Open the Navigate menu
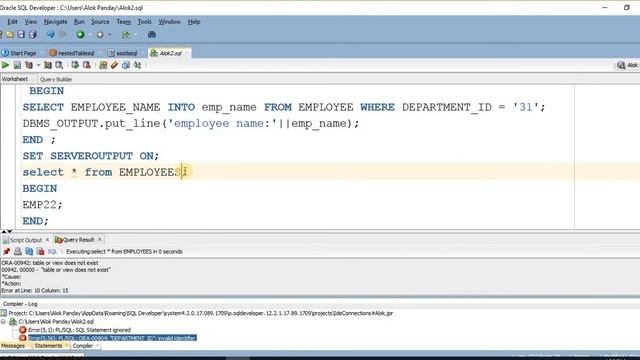The height and width of the screenshot is (360, 640). tap(56, 22)
